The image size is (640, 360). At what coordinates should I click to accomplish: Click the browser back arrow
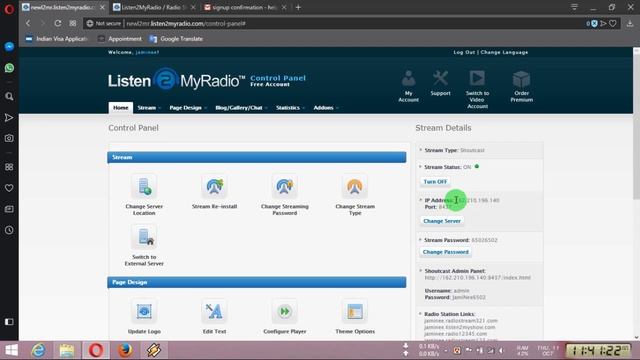coord(28,23)
